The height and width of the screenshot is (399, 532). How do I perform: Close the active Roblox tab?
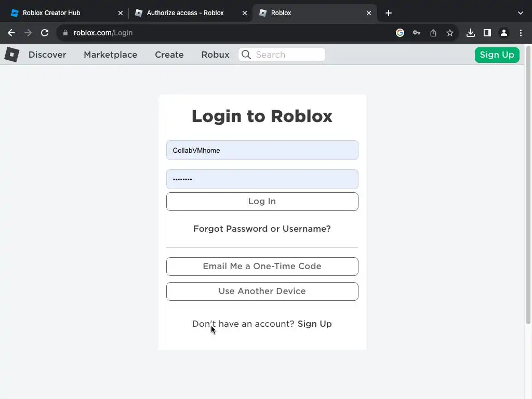pyautogui.click(x=369, y=13)
